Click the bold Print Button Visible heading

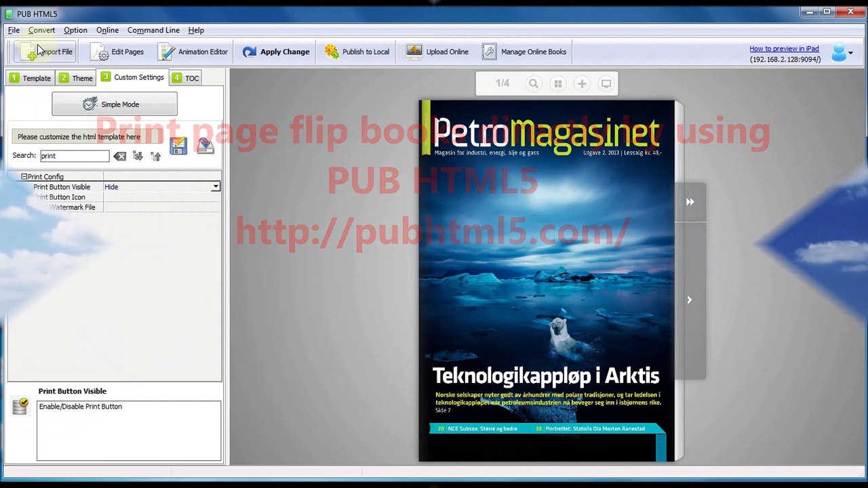click(73, 391)
